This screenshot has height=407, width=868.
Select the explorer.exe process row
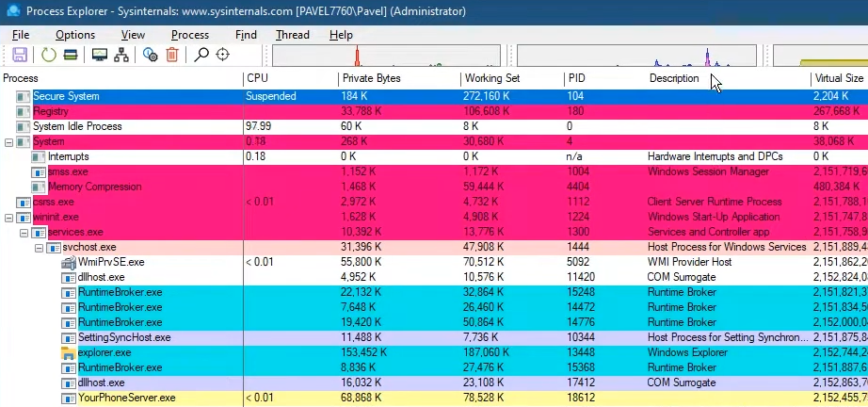pos(434,352)
